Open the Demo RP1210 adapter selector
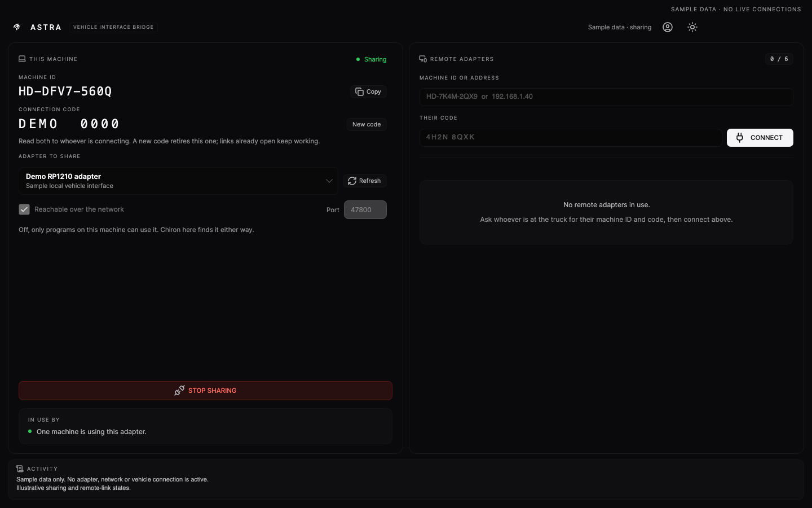Viewport: 812px width, 508px height. [178, 181]
